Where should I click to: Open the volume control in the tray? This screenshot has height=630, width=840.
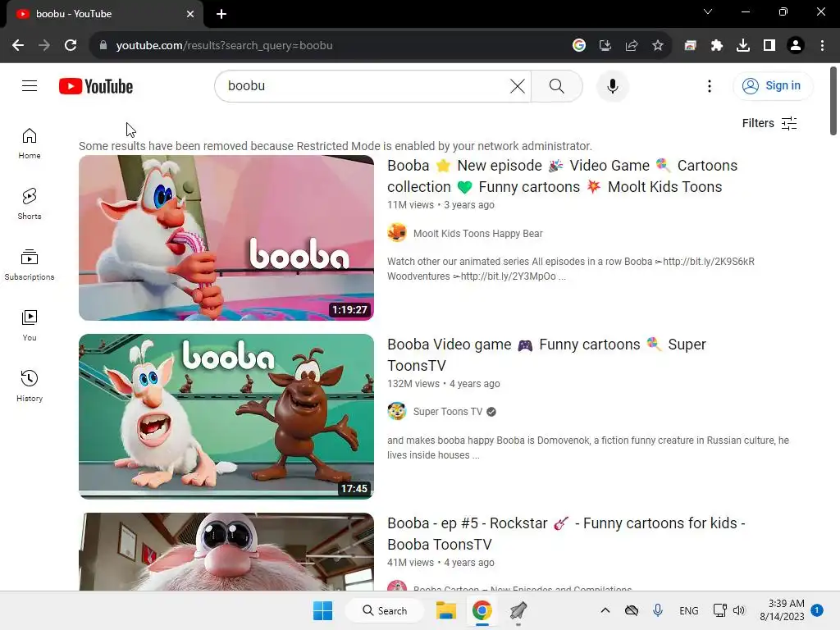739,610
